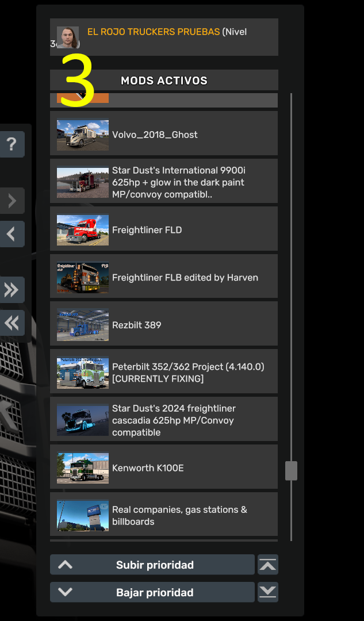Click the MODS ACTIVOS header
Screen dimensions: 364x621
(164, 80)
